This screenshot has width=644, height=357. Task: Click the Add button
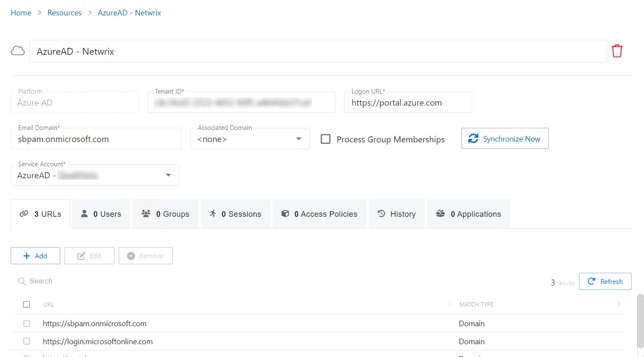pos(35,256)
